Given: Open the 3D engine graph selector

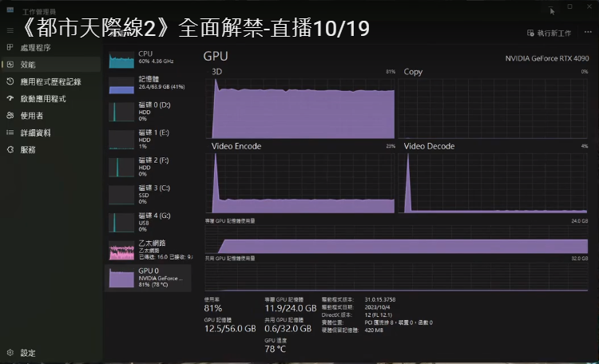Looking at the screenshot, I should (217, 72).
